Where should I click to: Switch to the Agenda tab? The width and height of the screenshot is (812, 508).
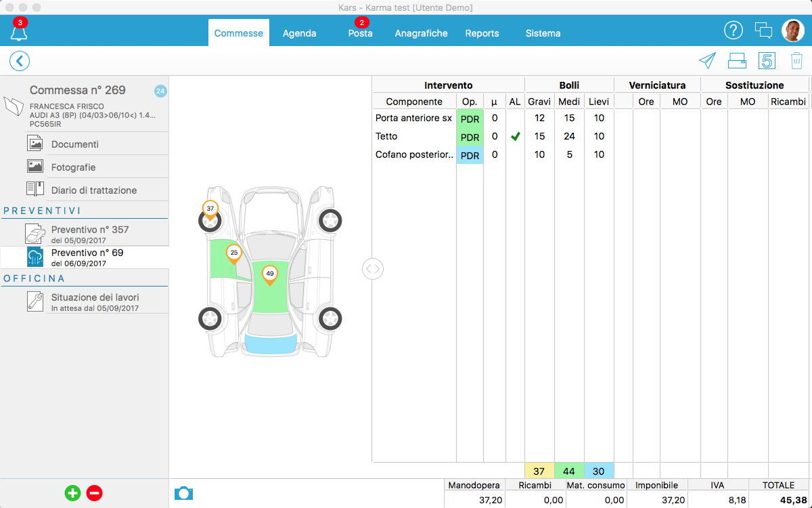[299, 33]
